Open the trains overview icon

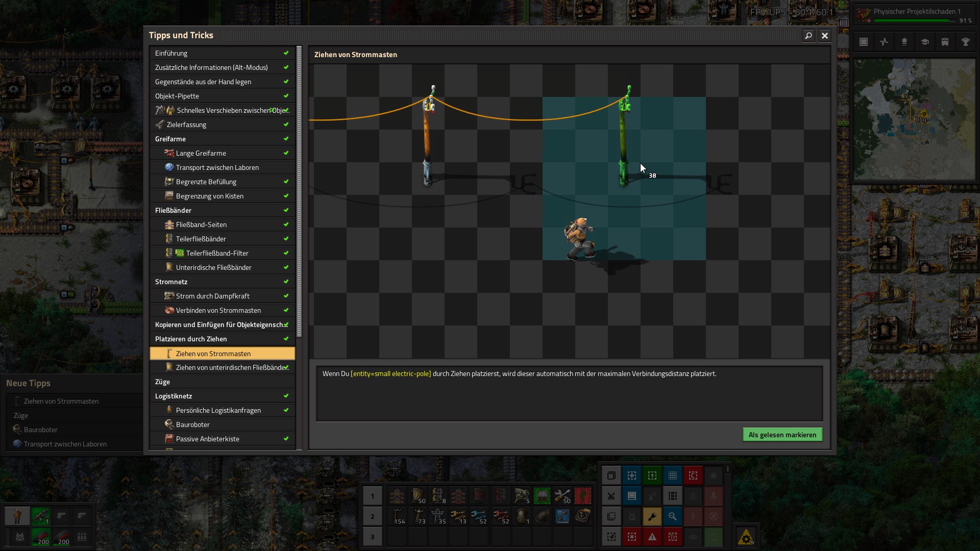tap(945, 42)
